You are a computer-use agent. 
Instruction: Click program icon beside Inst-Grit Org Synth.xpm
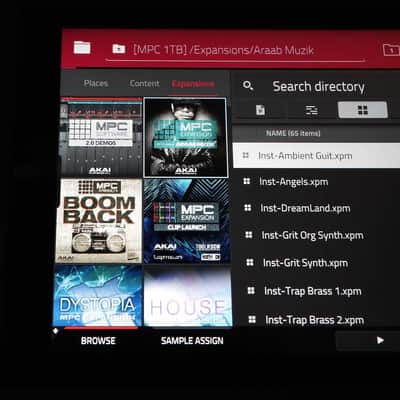tap(249, 235)
